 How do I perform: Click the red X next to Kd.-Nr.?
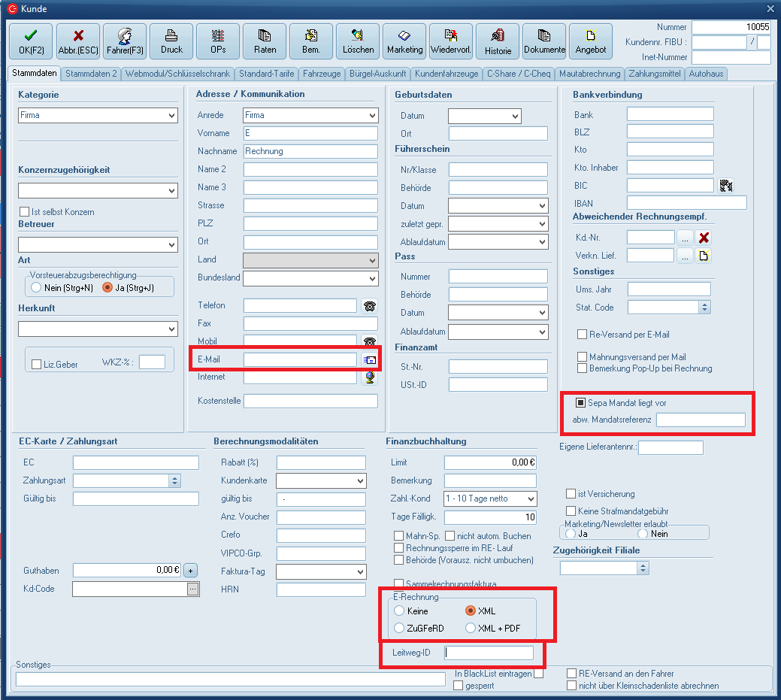coord(704,238)
